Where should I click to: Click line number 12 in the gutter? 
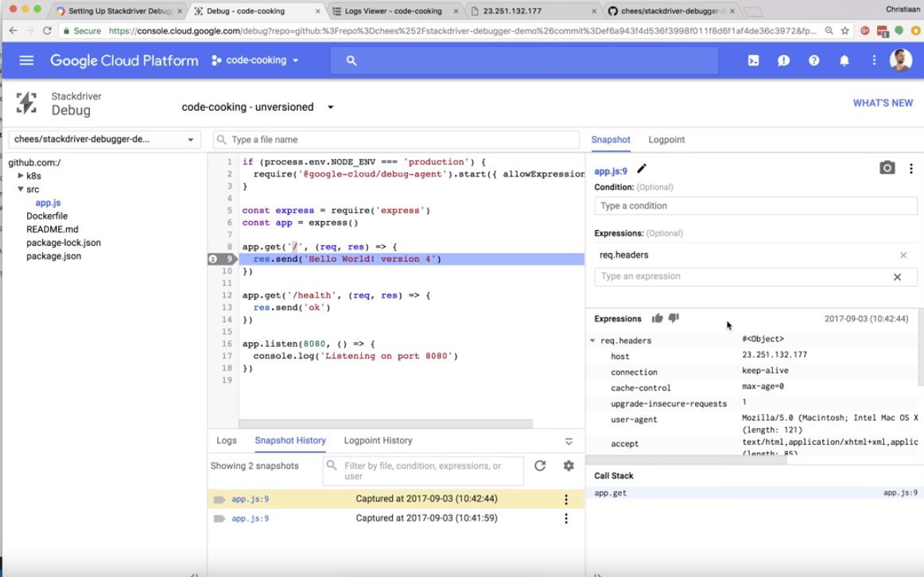tap(227, 295)
